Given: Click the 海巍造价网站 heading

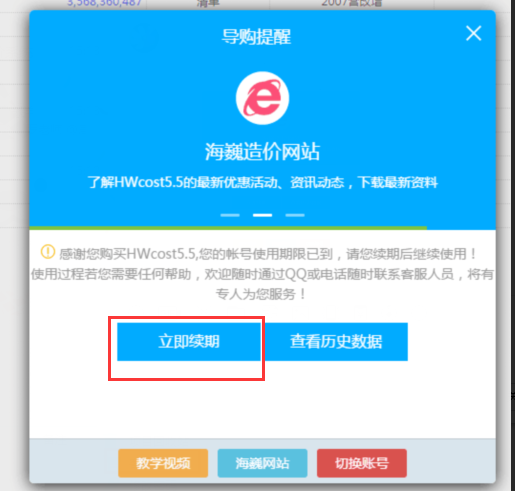Looking at the screenshot, I should [262, 152].
